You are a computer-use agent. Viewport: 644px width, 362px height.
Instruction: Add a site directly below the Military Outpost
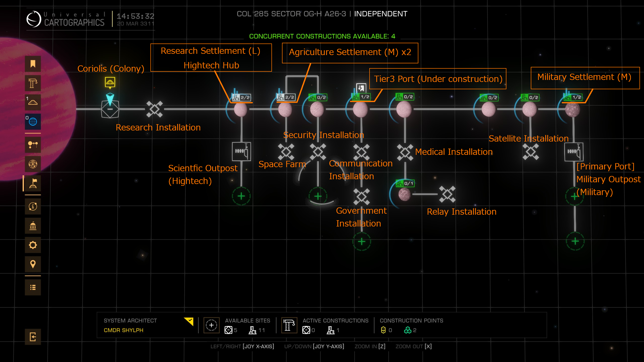point(574,196)
